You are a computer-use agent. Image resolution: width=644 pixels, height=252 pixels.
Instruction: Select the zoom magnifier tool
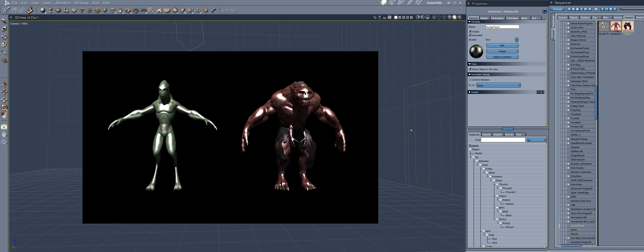coord(4,143)
